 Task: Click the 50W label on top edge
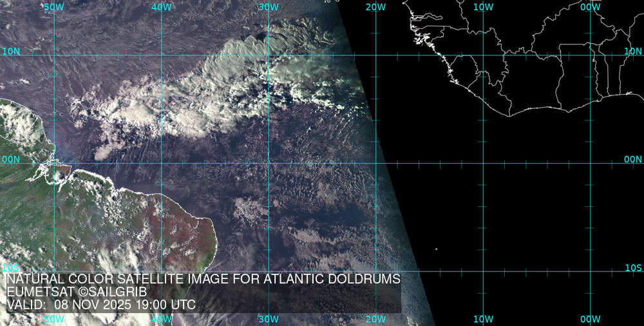coord(54,7)
